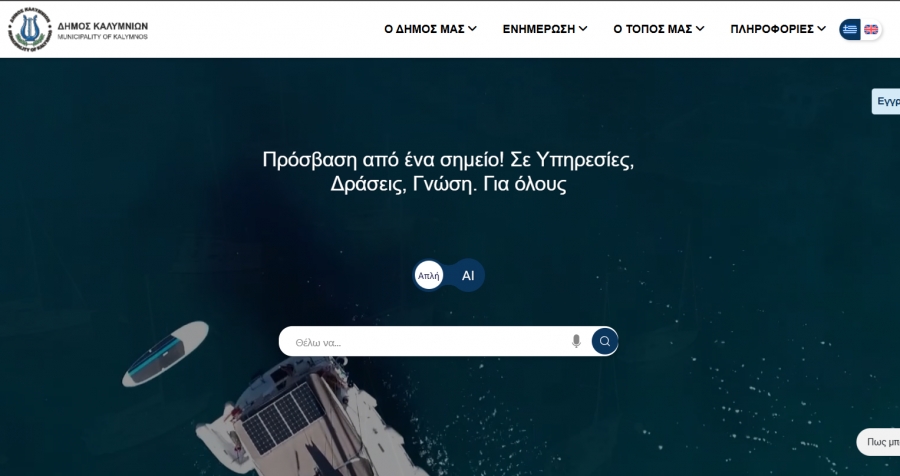900x476 pixels.
Task: Switch site language to English flag
Action: (x=872, y=29)
